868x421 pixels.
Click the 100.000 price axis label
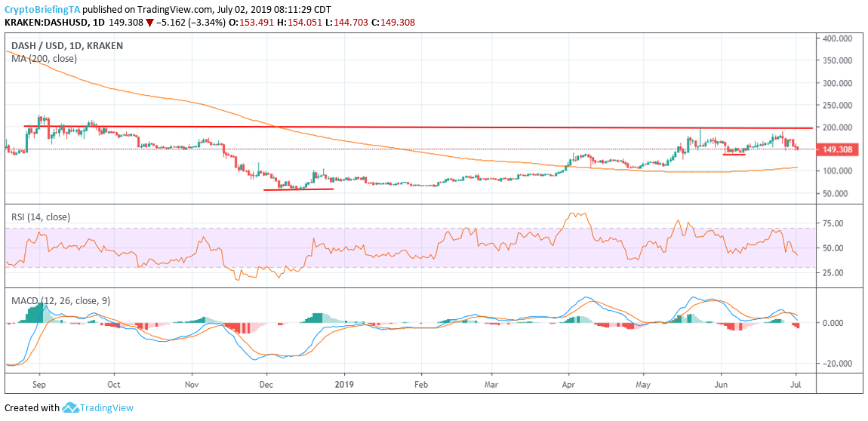(x=836, y=171)
